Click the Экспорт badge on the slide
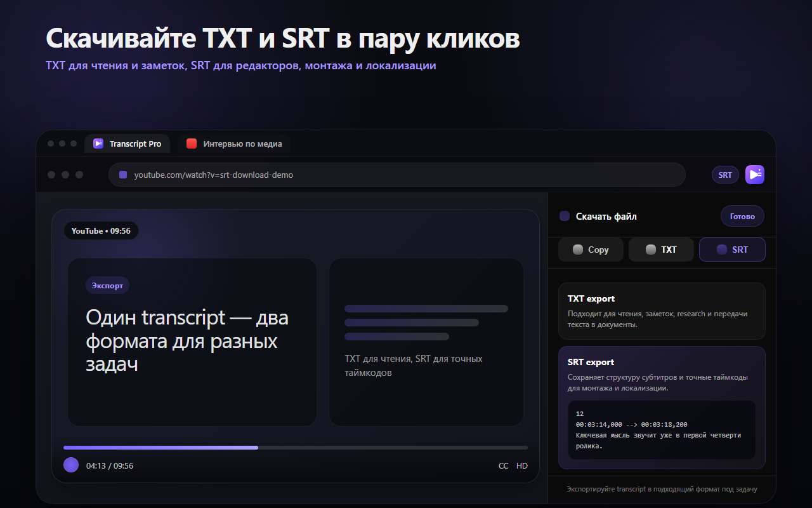Image resolution: width=812 pixels, height=508 pixels. pyautogui.click(x=107, y=285)
